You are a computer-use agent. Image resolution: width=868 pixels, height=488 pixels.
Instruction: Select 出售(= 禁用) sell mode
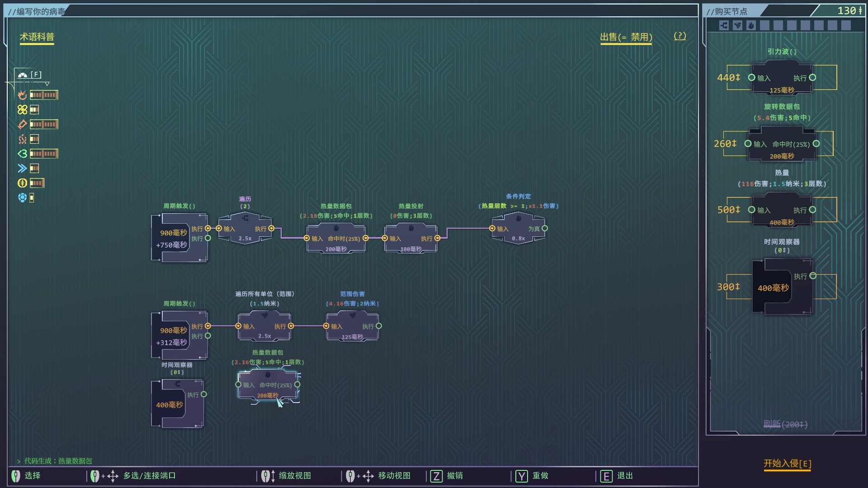tap(626, 37)
